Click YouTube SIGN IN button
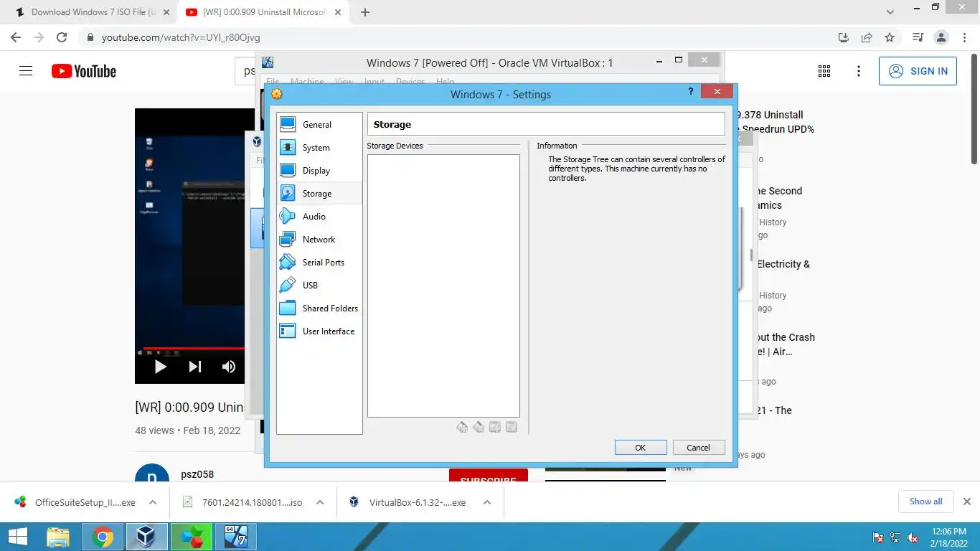The width and height of the screenshot is (980, 551). click(918, 71)
